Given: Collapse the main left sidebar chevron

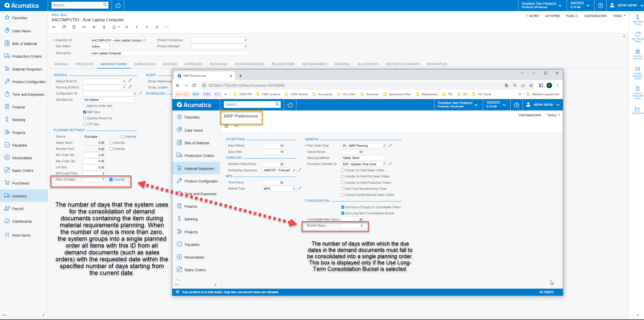Looking at the screenshot, I should click(x=43, y=315).
